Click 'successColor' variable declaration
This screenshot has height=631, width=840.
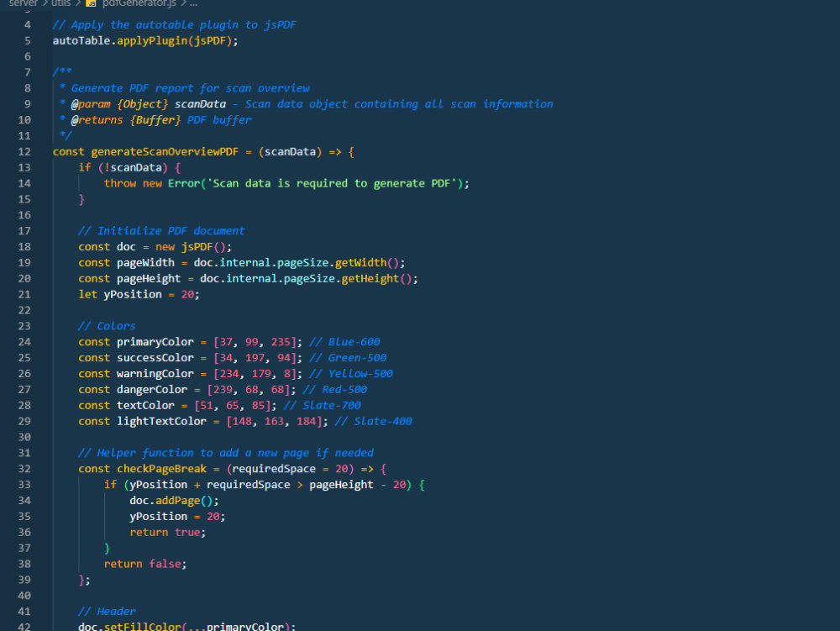pyautogui.click(x=155, y=358)
